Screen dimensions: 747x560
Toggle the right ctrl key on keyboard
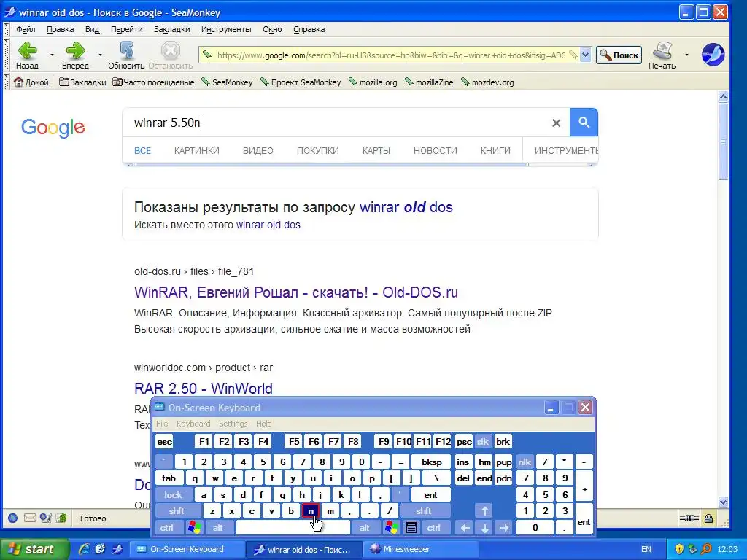click(433, 528)
